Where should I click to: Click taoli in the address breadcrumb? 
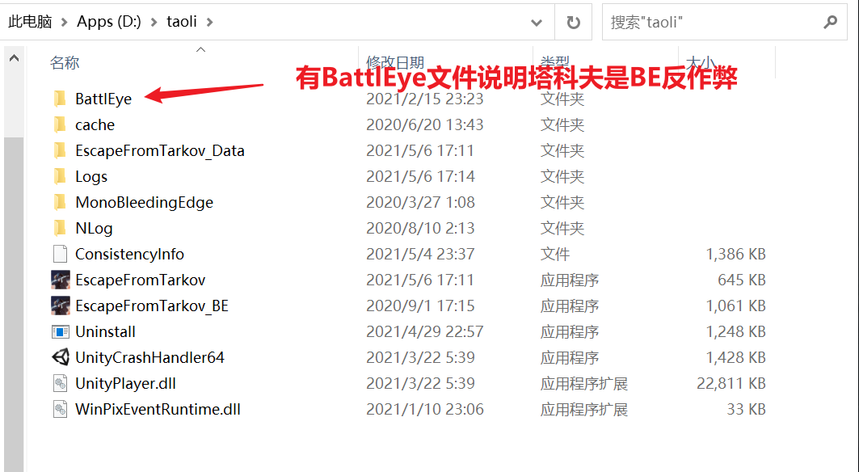point(181,22)
